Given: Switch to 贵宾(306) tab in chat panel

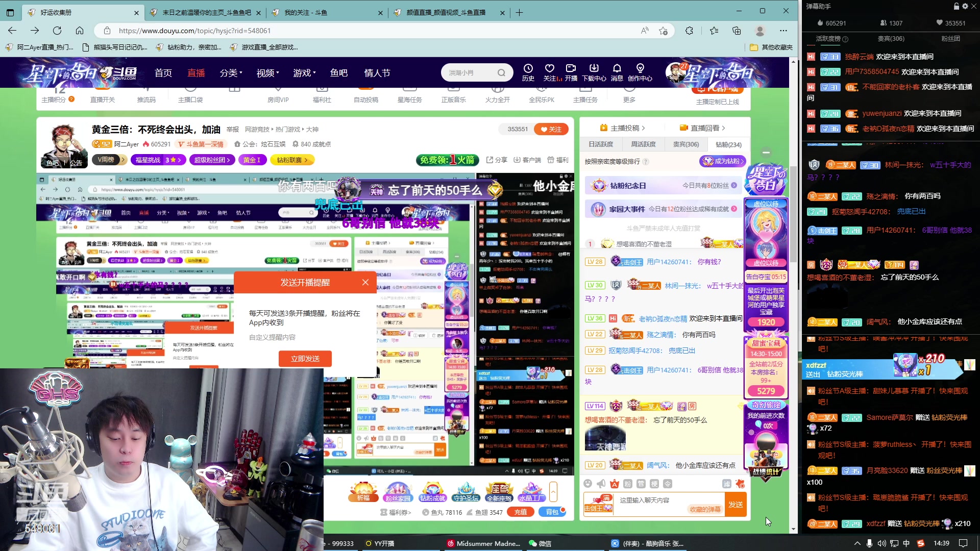Looking at the screenshot, I should pyautogui.click(x=686, y=144).
